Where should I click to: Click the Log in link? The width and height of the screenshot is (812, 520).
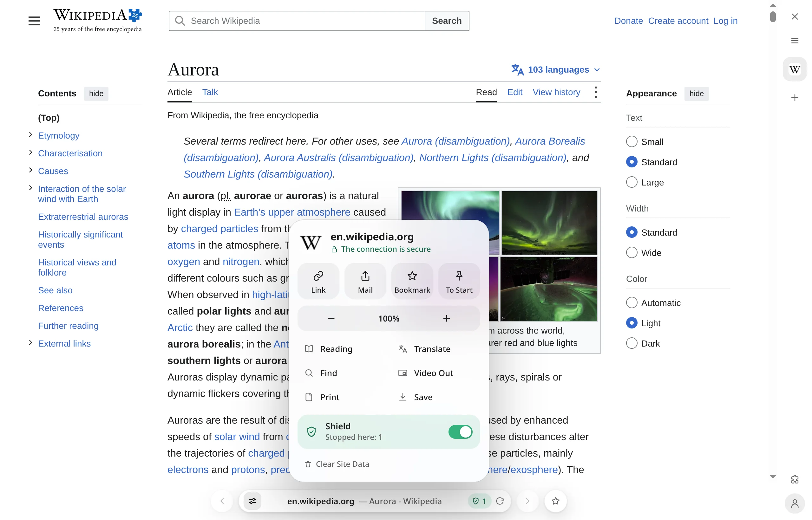[725, 21]
